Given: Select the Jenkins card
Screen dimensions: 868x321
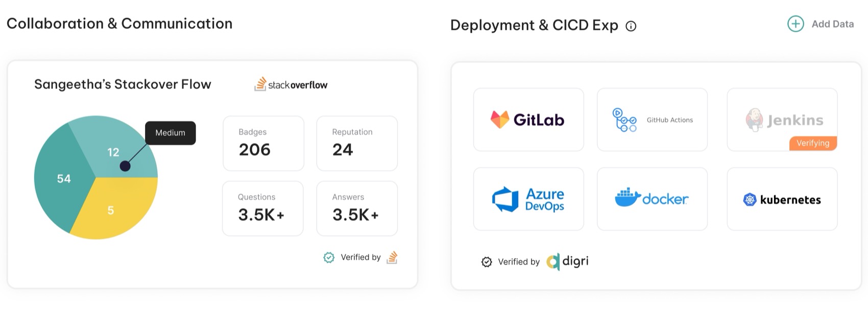Looking at the screenshot, I should click(782, 120).
